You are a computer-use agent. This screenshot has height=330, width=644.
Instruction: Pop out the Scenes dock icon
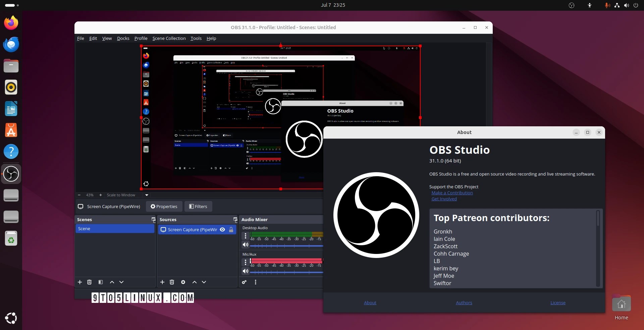pyautogui.click(x=154, y=220)
